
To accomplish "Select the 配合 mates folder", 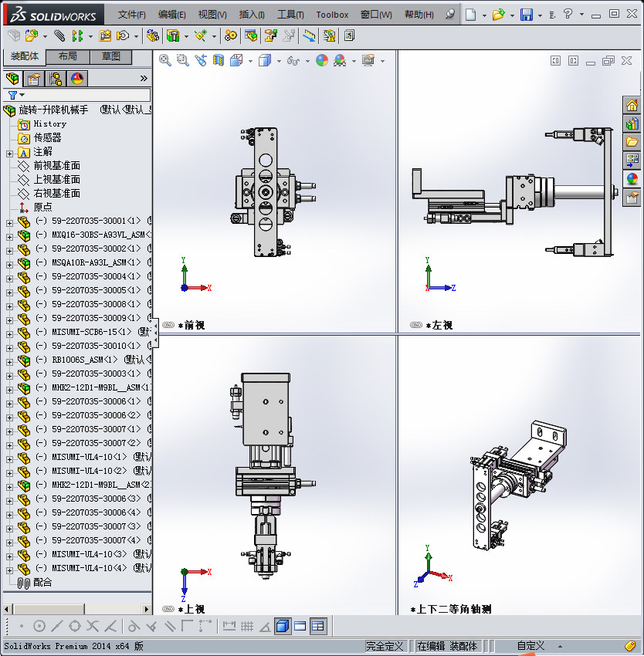I will pyautogui.click(x=42, y=582).
